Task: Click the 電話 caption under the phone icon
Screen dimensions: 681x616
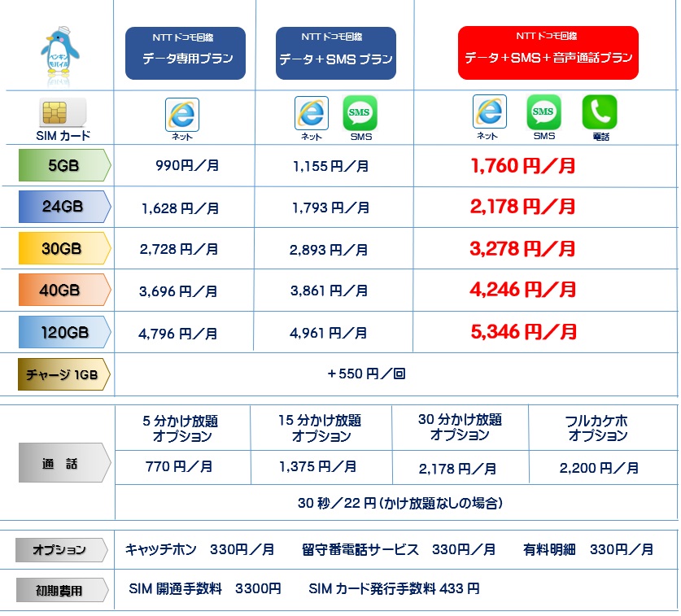Action: (600, 137)
